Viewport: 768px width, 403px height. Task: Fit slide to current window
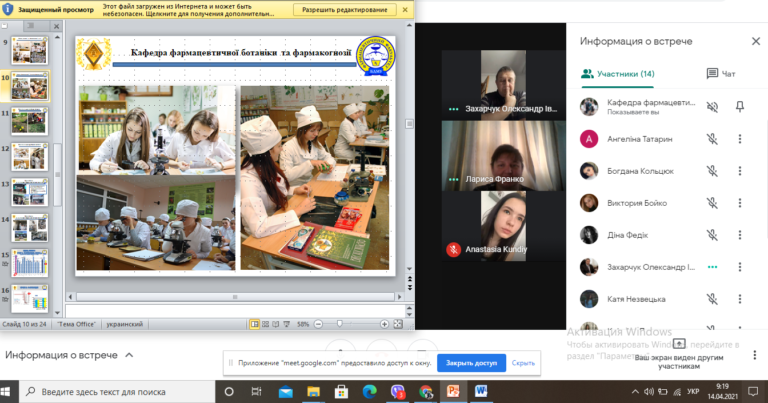(398, 324)
